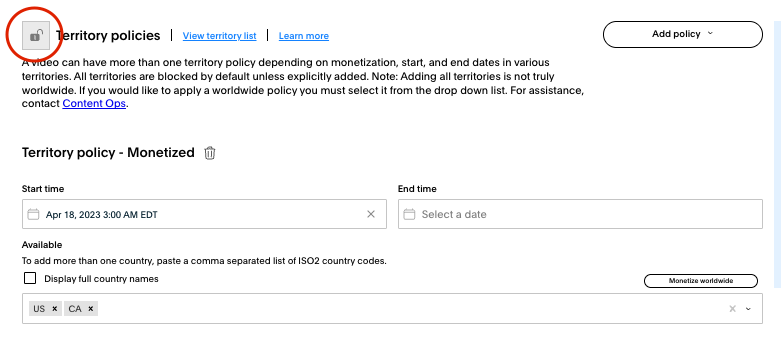Select the CA country chip label
Image resolution: width=781 pixels, height=364 pixels.
point(75,309)
